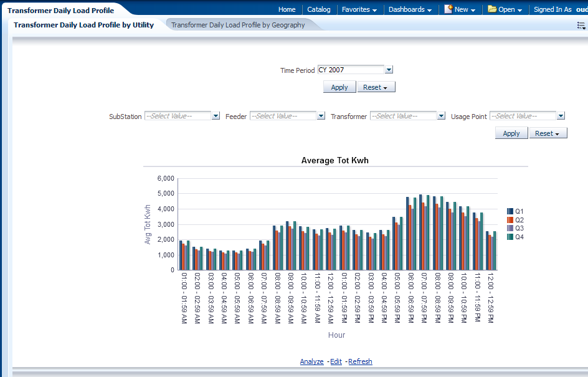Open the Dashboards menu
The width and height of the screenshot is (588, 377).
410,9
